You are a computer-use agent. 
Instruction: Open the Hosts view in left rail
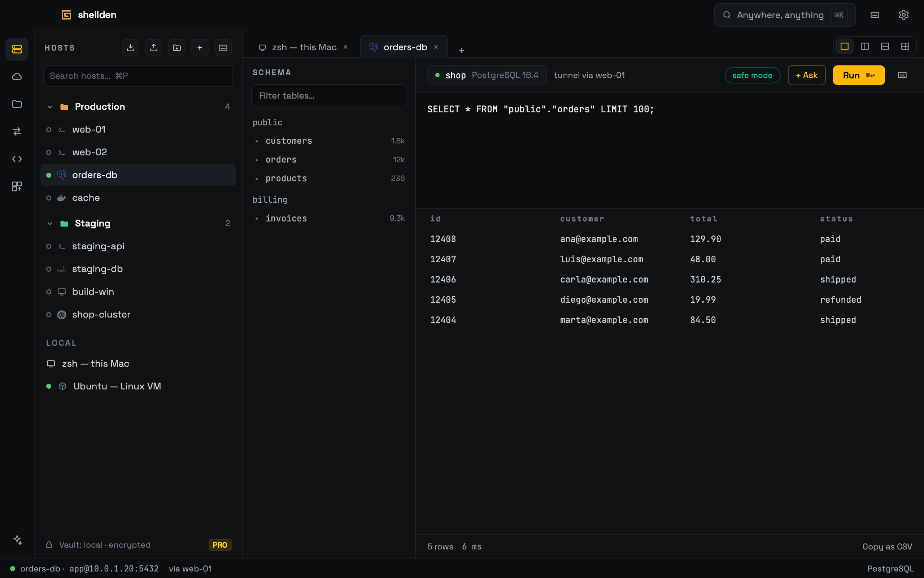[17, 49]
